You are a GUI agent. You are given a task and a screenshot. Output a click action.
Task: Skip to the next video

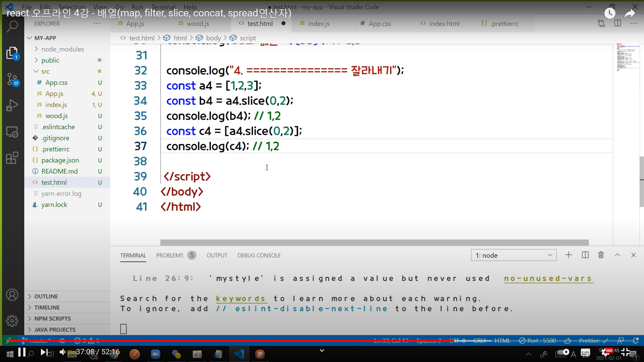coord(43,352)
